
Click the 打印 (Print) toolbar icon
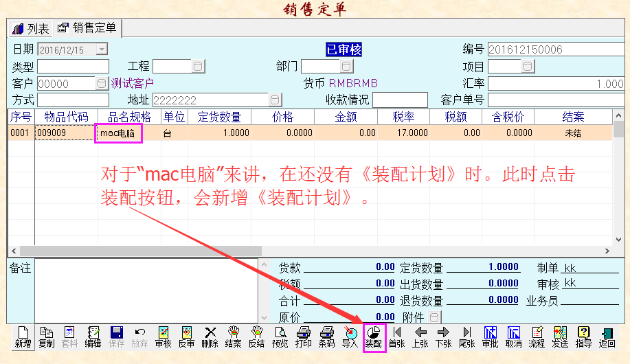(x=304, y=337)
